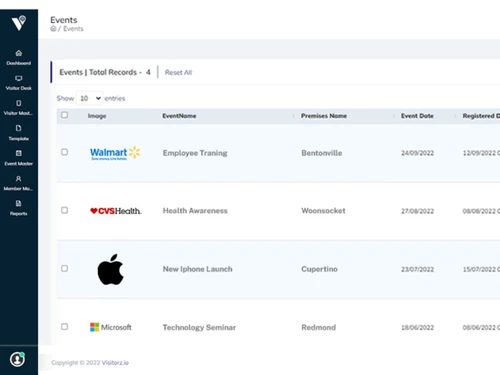The image size is (500, 375).
Task: Click the Woonsocket premises cell
Action: pos(323,211)
